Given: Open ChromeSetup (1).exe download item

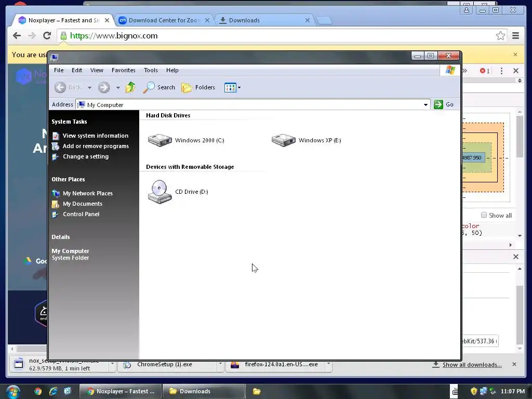Looking at the screenshot, I should 168,365.
